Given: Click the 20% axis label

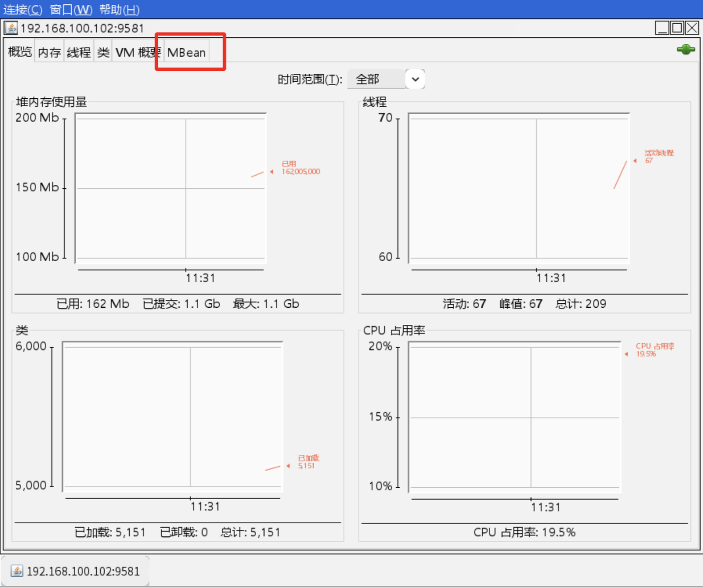Looking at the screenshot, I should pyautogui.click(x=381, y=346).
